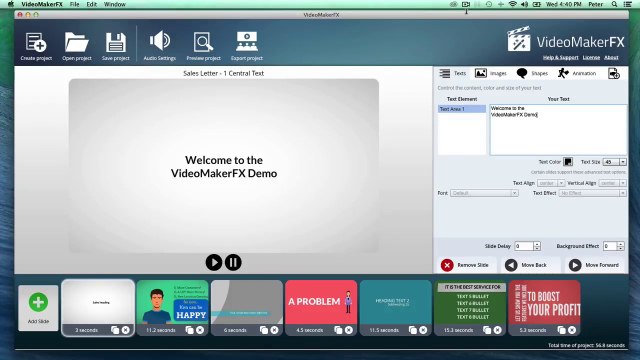Pause the slide preview

pos(233,262)
